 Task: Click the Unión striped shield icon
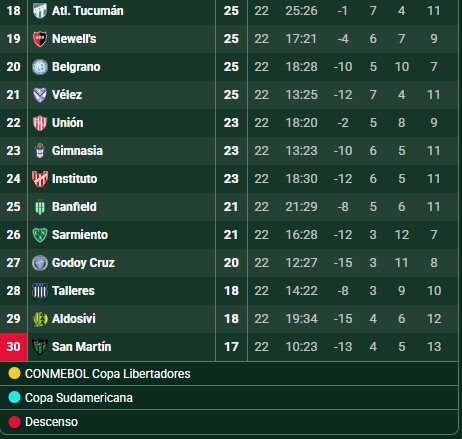pos(40,123)
